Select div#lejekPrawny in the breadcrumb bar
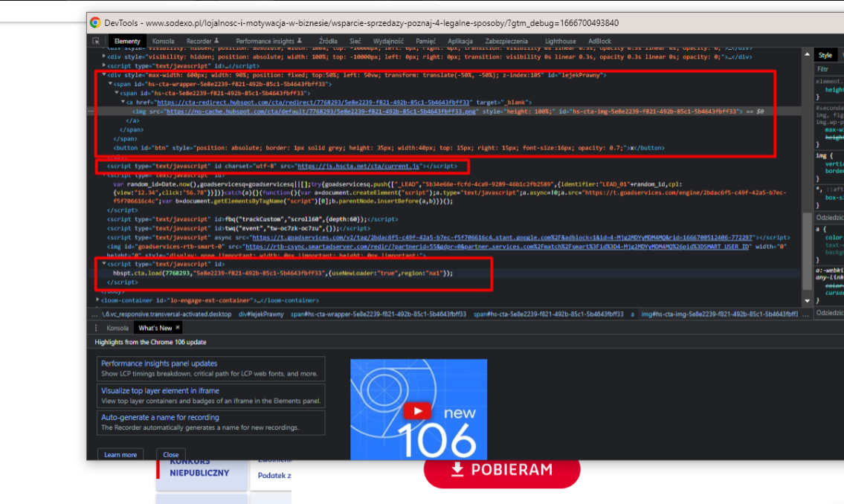 tap(261, 314)
